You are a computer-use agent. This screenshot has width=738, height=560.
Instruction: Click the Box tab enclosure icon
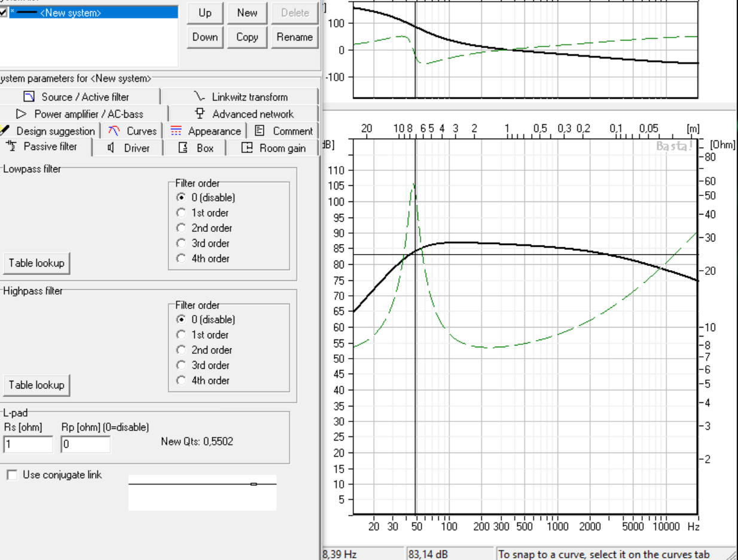(x=184, y=148)
